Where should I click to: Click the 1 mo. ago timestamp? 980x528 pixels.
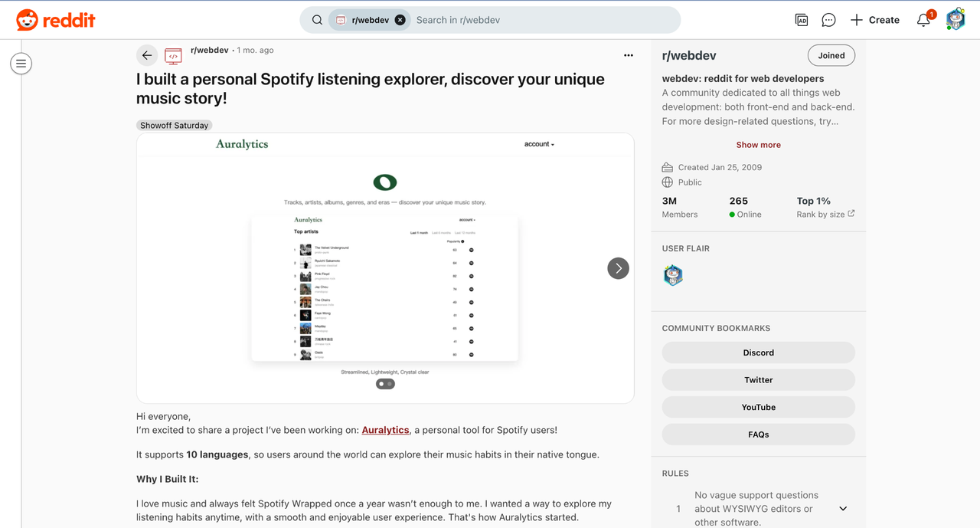[x=255, y=50]
